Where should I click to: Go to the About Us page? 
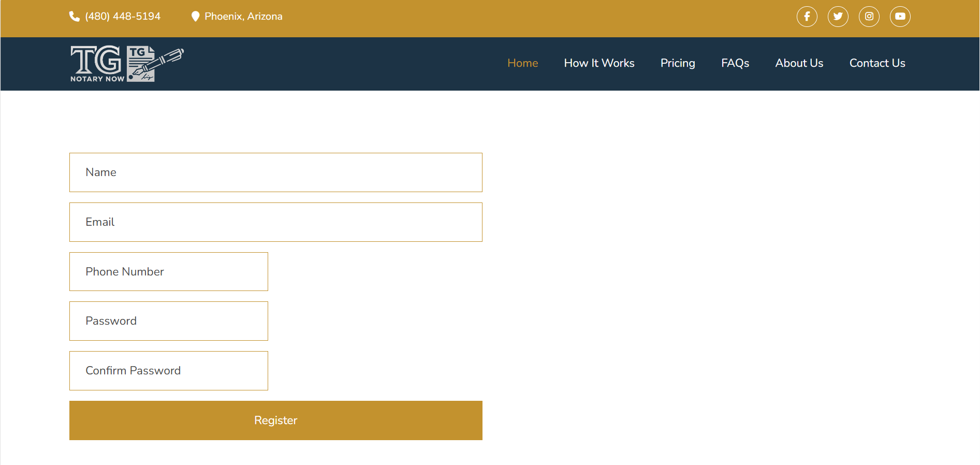pyautogui.click(x=799, y=63)
